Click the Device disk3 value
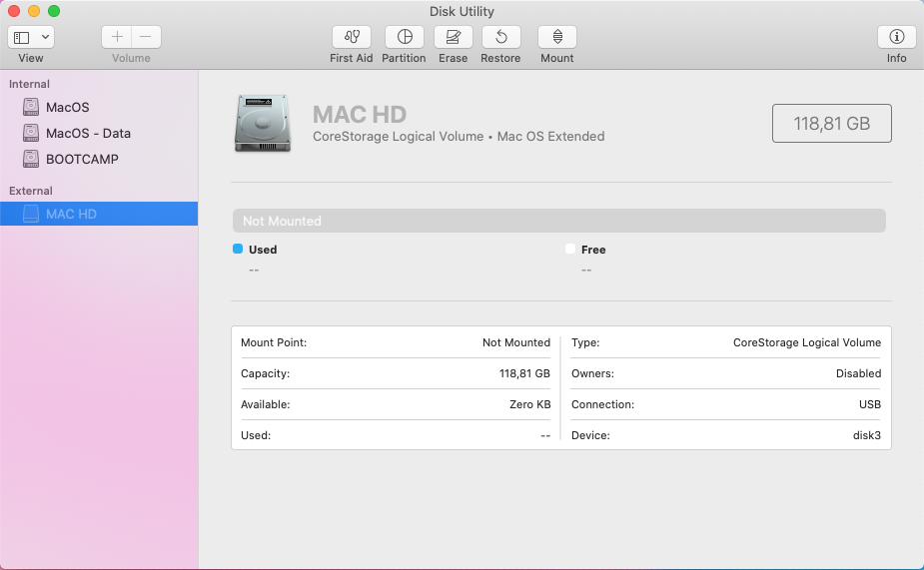The width and height of the screenshot is (924, 570). pyautogui.click(x=867, y=435)
